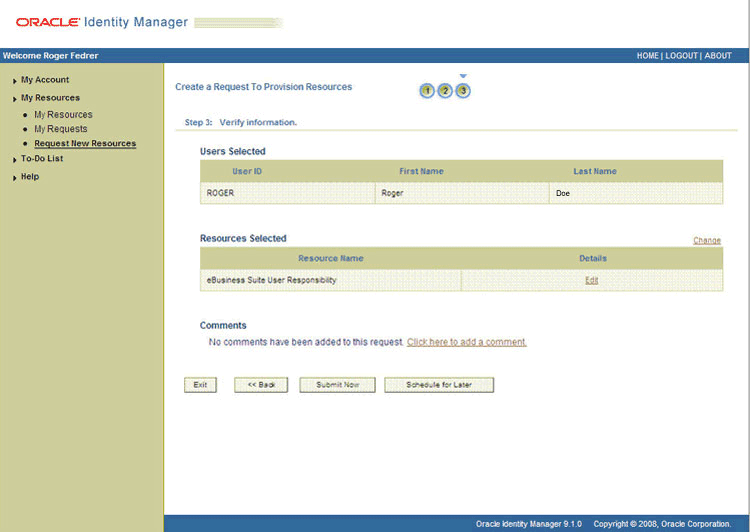The width and height of the screenshot is (750, 532).
Task: Click the Last Name column header
Action: point(595,171)
